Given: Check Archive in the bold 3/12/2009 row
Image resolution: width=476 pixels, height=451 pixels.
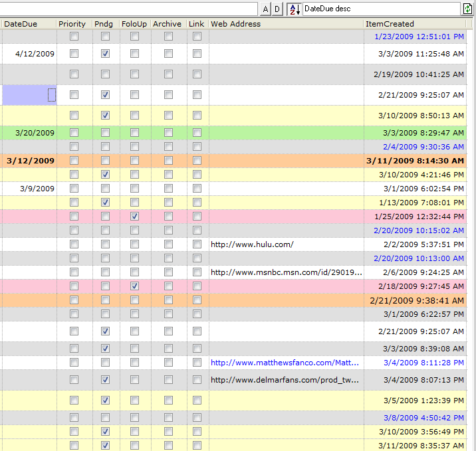Looking at the screenshot, I should pyautogui.click(x=168, y=161).
